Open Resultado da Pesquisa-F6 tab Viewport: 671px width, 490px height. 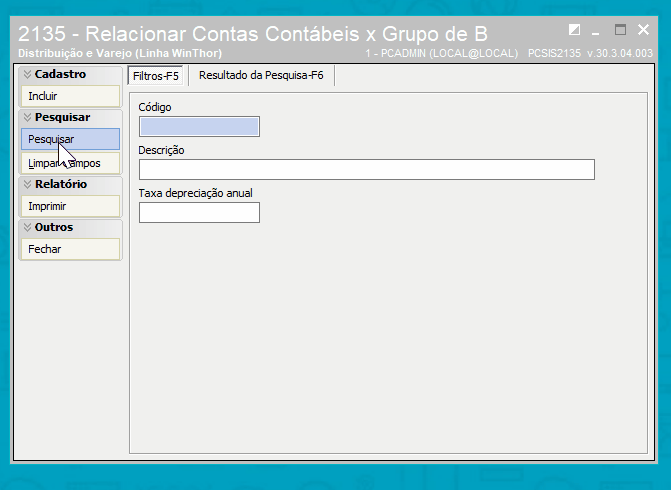[x=261, y=75]
